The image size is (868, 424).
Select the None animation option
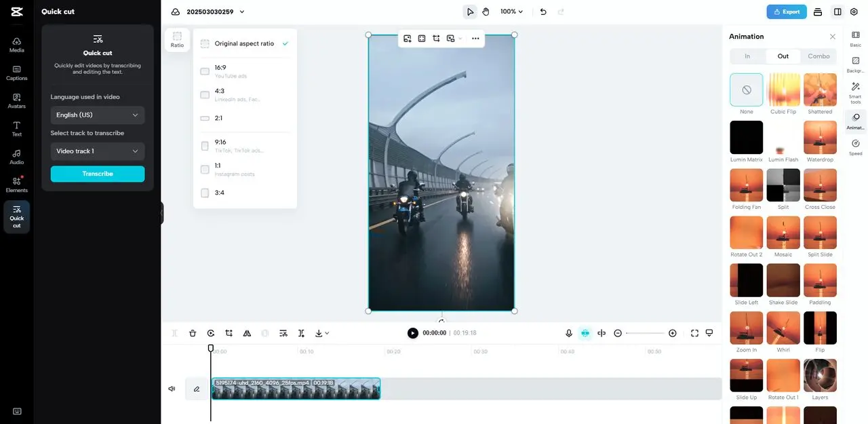pyautogui.click(x=747, y=90)
